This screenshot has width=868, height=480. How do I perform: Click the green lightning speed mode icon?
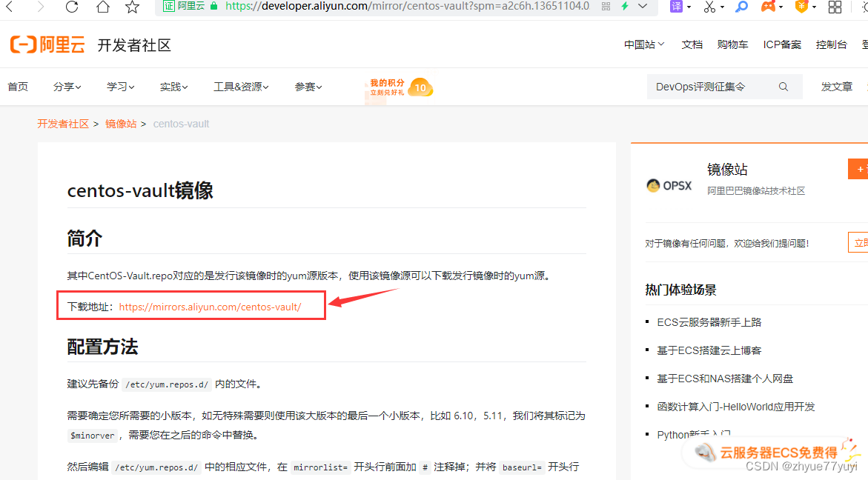(625, 6)
